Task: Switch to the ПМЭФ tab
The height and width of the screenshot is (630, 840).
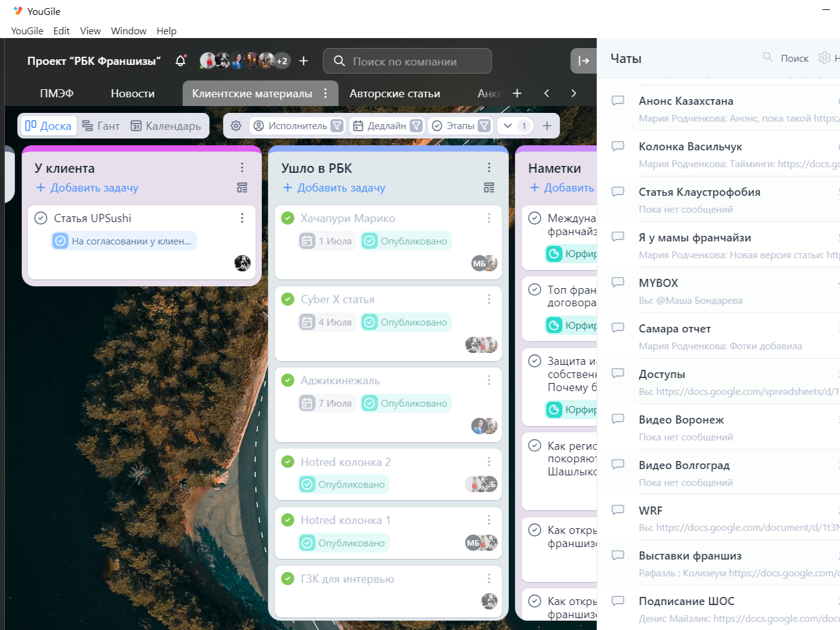Action: pos(57,94)
